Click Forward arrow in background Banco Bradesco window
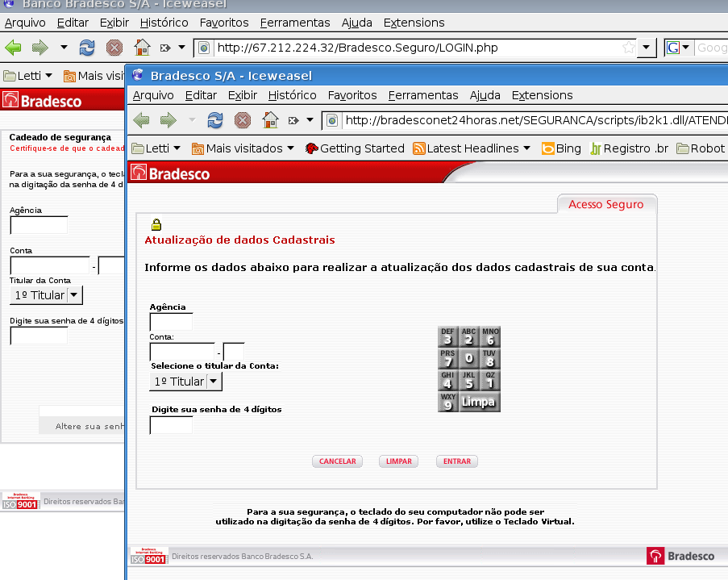 pos(40,48)
